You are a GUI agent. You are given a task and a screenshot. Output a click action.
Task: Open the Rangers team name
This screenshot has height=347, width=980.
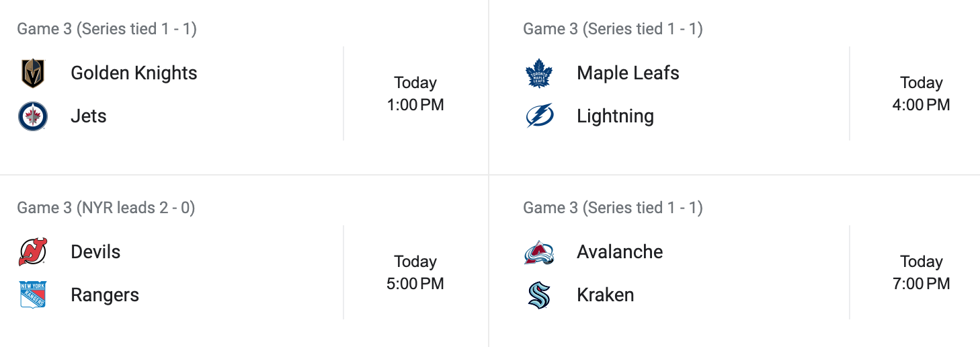(x=105, y=295)
